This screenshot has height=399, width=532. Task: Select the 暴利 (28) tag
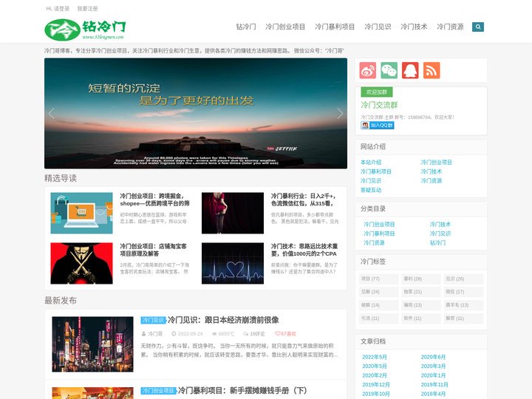pos(420,279)
